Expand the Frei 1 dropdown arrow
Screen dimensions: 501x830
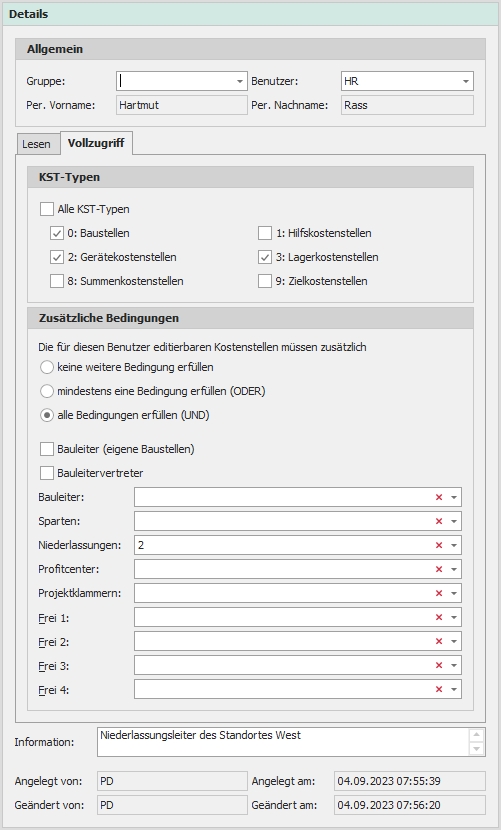tap(454, 617)
